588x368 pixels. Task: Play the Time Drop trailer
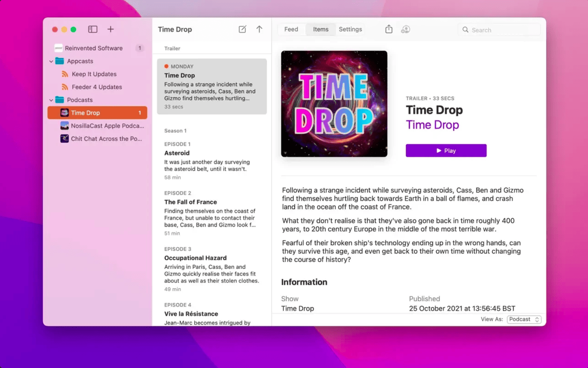446,150
